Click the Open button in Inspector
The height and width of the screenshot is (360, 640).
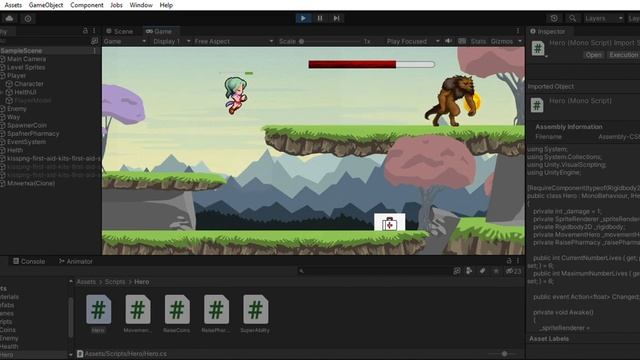593,55
